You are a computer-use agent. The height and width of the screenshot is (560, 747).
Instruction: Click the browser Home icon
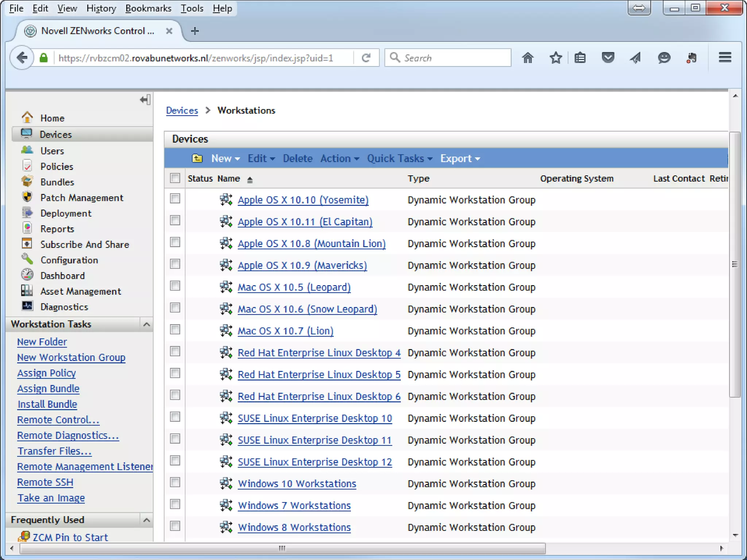tap(527, 58)
